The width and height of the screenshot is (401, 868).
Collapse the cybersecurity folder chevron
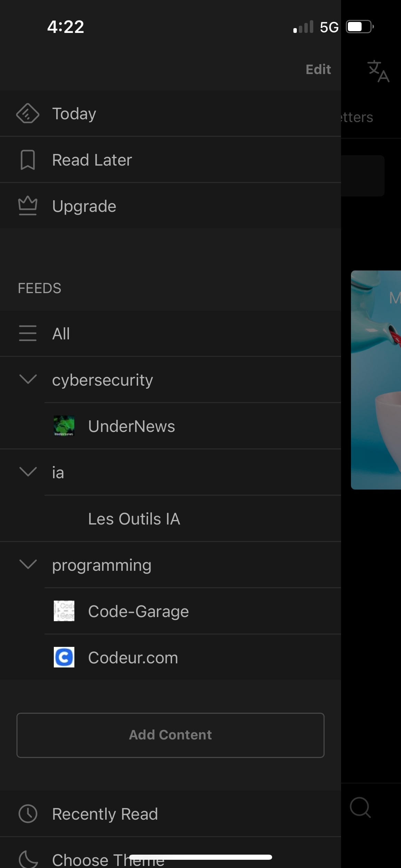(x=28, y=379)
